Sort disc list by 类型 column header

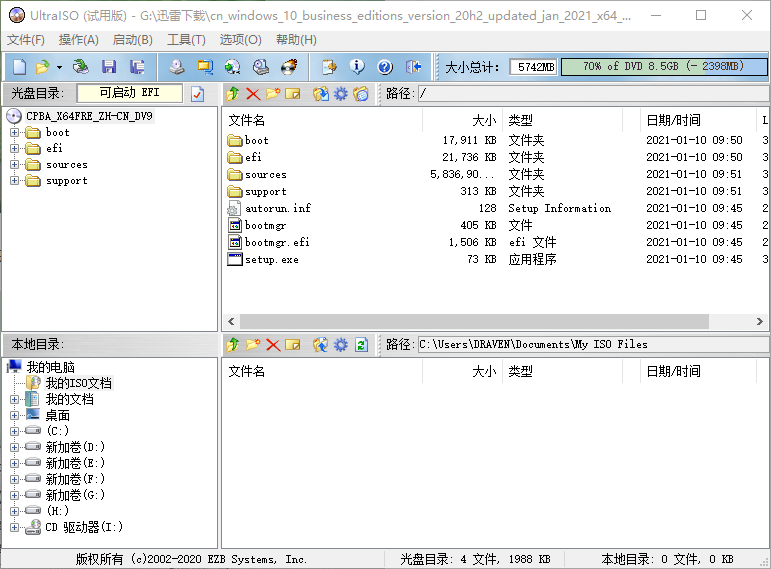pos(563,120)
